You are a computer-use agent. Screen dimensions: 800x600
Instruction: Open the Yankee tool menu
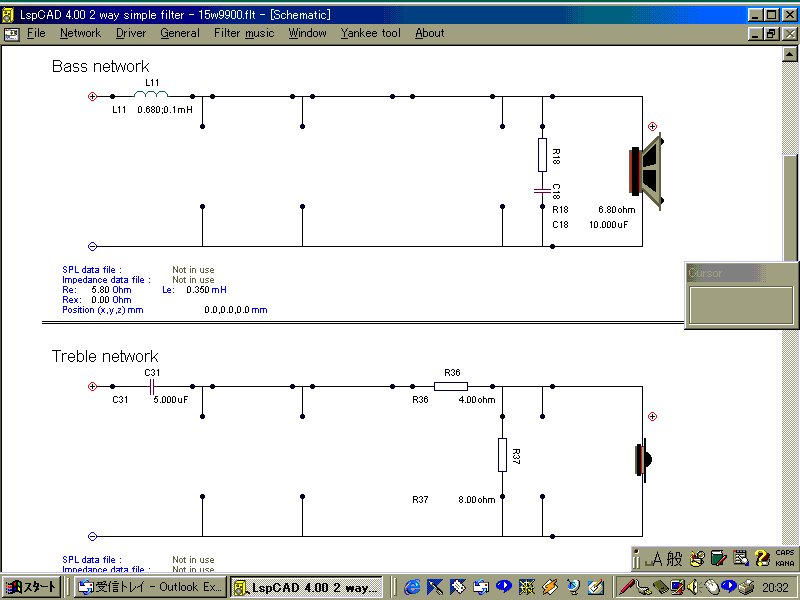(370, 33)
